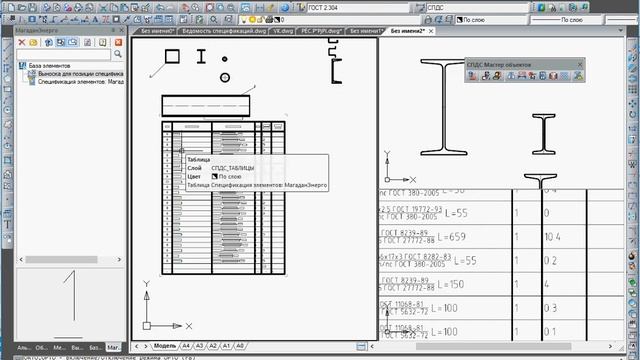Open the linetype 'По слою' dropdown
The image size is (640, 360).
point(567,20)
